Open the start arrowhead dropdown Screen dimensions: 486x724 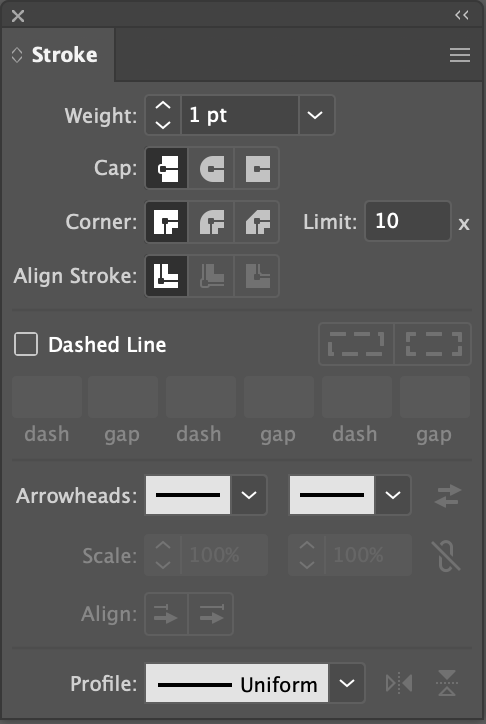pyautogui.click(x=249, y=495)
